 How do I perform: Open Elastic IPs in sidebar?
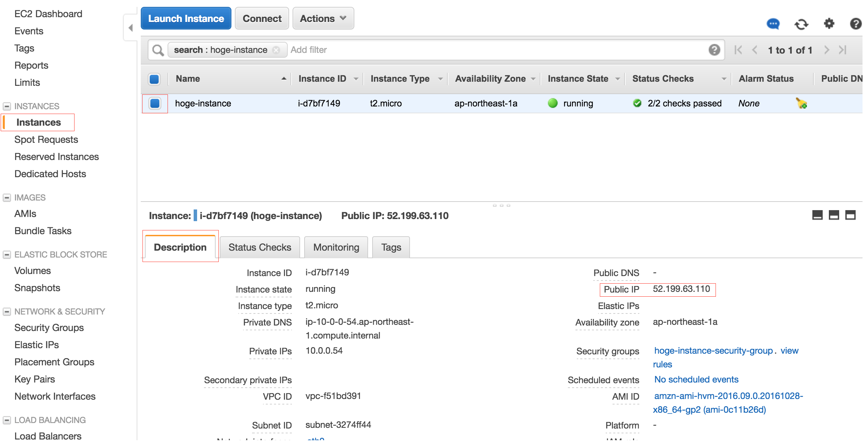(37, 345)
